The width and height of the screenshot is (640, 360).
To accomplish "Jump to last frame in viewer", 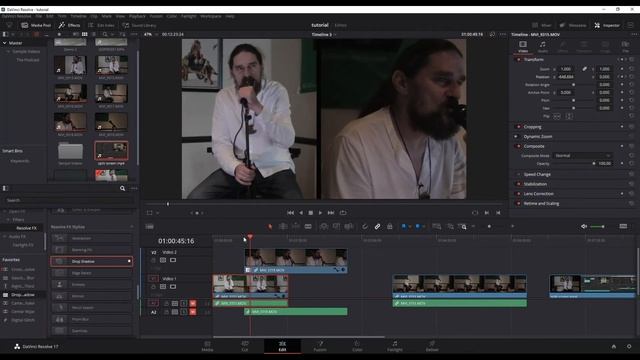I will [331, 213].
